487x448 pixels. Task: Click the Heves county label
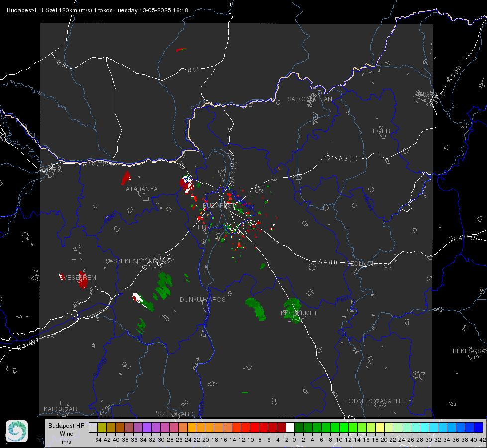368,202
